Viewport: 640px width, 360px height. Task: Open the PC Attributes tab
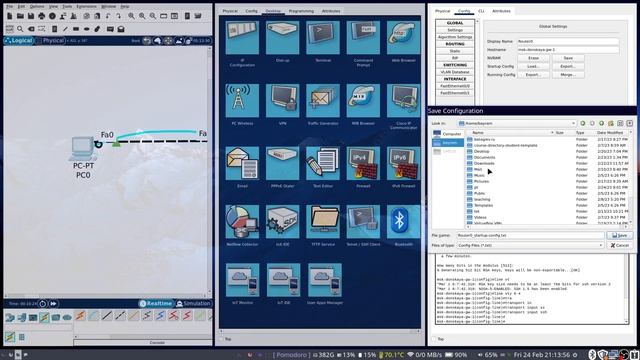tap(331, 11)
